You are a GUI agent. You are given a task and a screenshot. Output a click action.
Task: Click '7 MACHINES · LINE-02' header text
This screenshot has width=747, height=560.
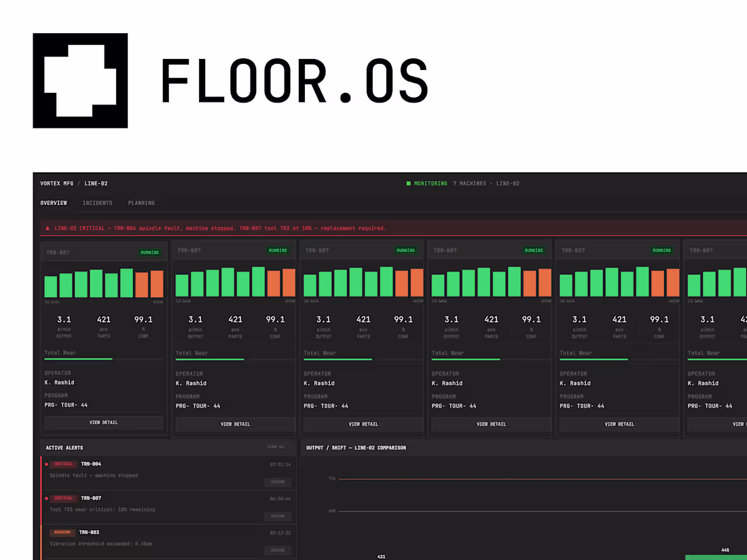tap(486, 183)
